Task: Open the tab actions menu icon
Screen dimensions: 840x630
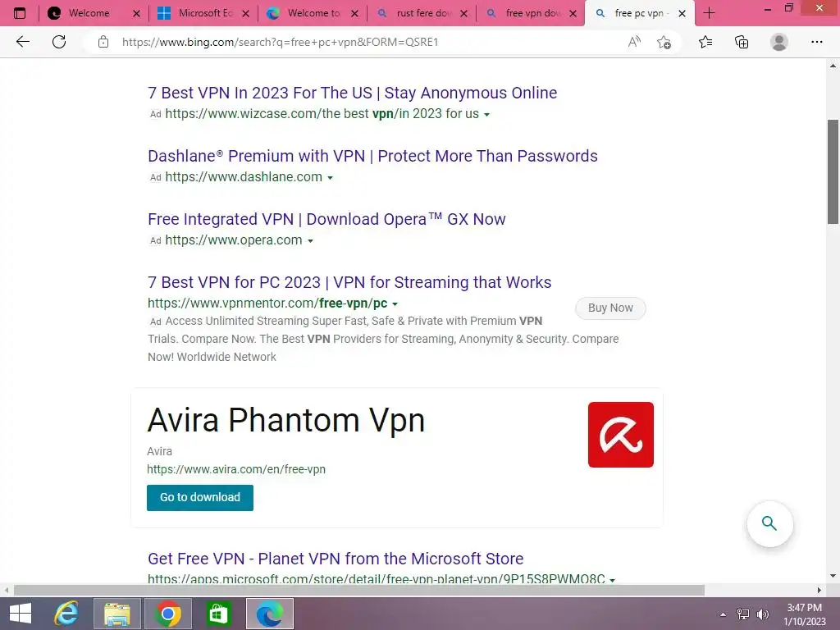Action: point(20,13)
